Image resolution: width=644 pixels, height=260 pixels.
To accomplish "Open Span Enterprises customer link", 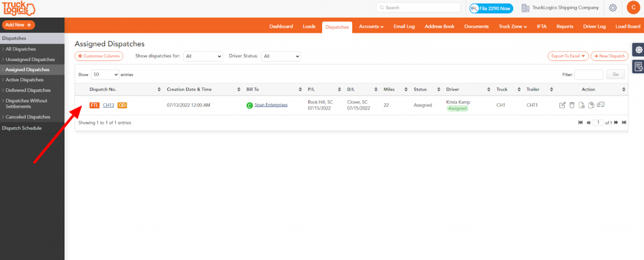I will tap(271, 105).
